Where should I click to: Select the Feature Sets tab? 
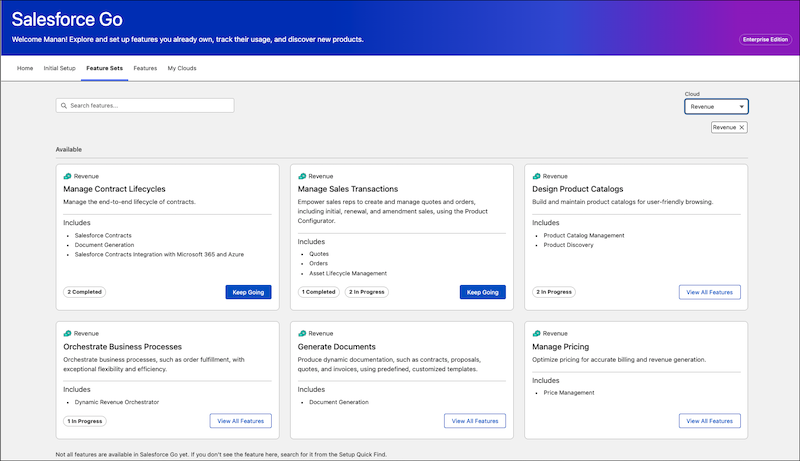click(x=105, y=68)
